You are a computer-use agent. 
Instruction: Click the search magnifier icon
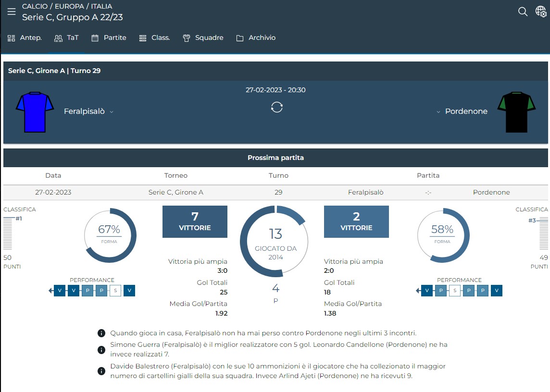click(x=523, y=12)
